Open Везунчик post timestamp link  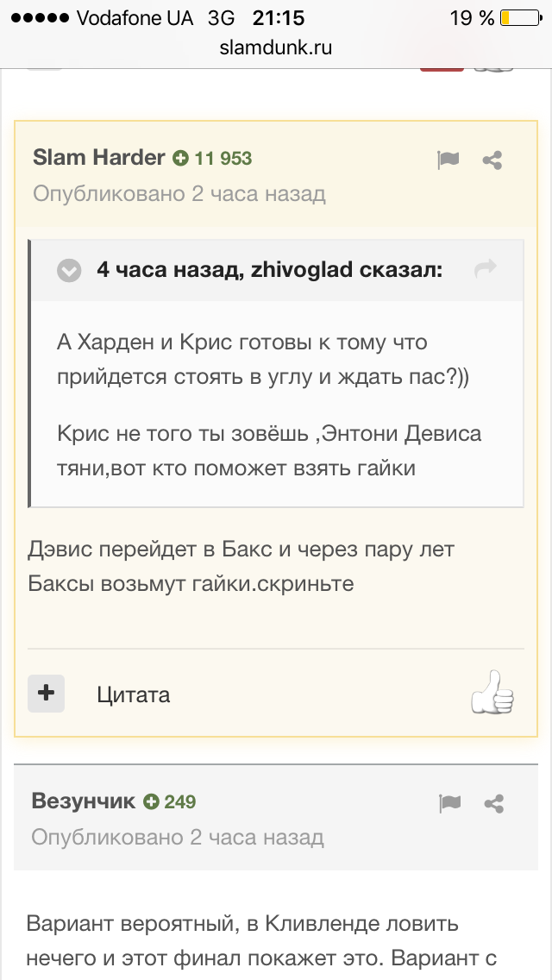click(x=178, y=837)
